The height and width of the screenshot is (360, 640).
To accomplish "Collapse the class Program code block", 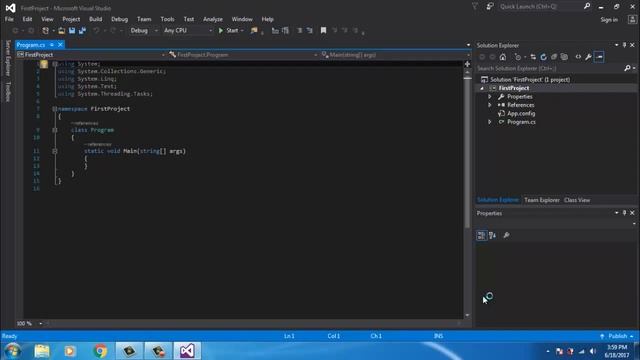I will 54,130.
